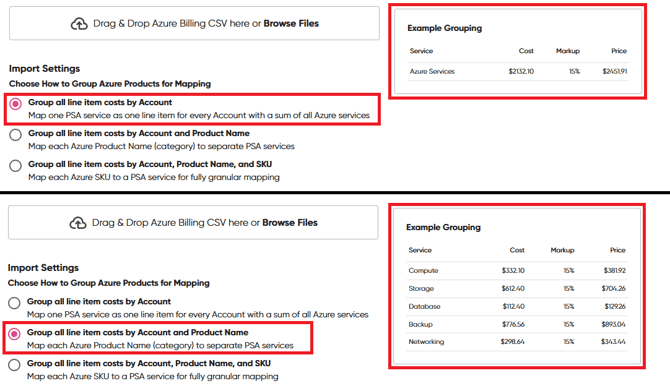670x386 pixels.
Task: Click the 'Storage' service row label
Action: [421, 289]
